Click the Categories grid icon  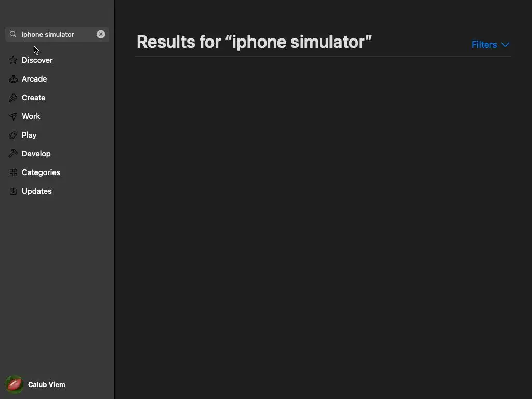(13, 172)
